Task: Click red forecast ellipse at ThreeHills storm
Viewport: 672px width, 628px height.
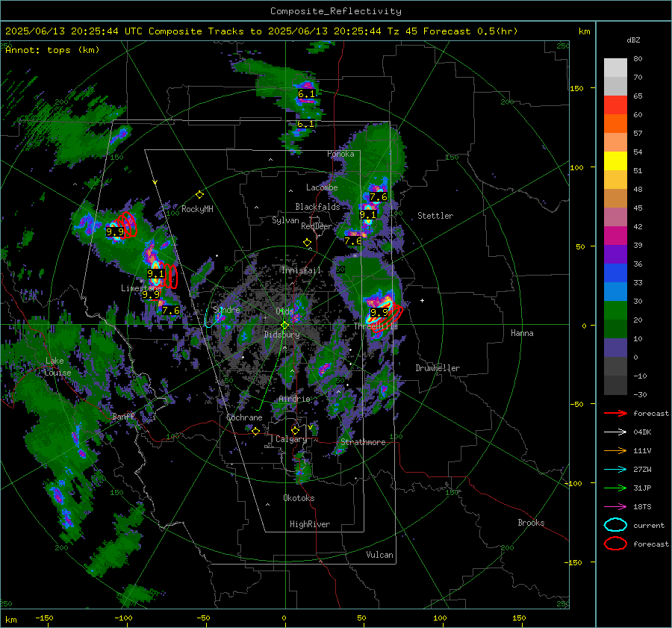Action: 388,319
